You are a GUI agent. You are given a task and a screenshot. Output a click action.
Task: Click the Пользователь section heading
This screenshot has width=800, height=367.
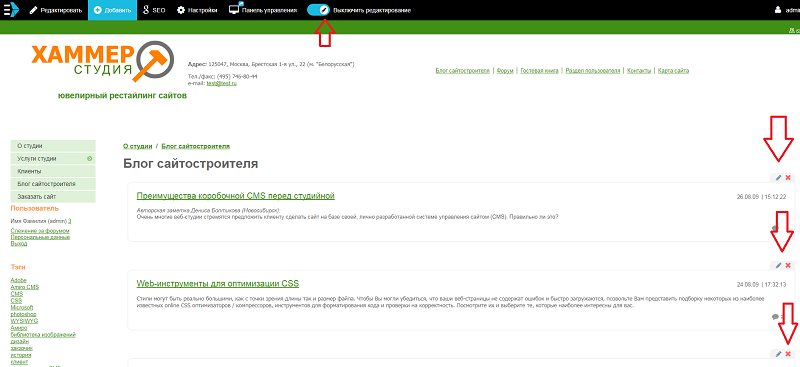pyautogui.click(x=35, y=208)
